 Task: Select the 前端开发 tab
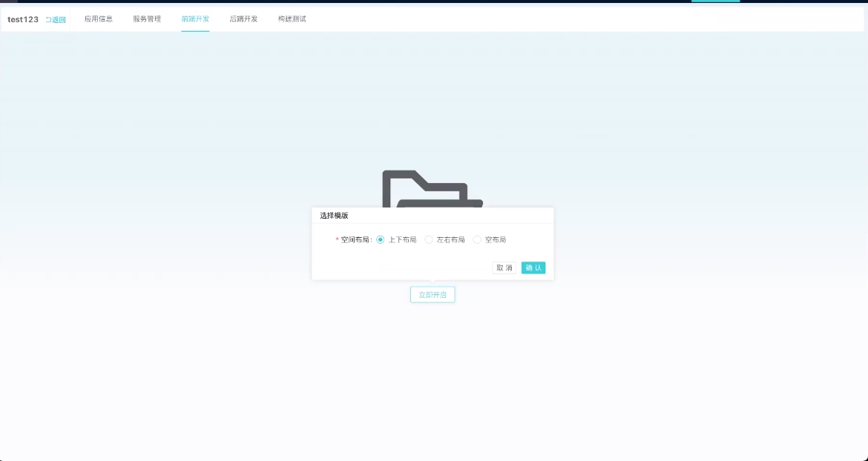click(195, 19)
